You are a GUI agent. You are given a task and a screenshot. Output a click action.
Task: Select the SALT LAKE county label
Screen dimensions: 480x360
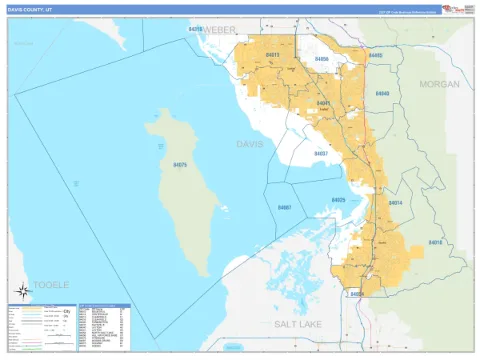[x=298, y=324]
